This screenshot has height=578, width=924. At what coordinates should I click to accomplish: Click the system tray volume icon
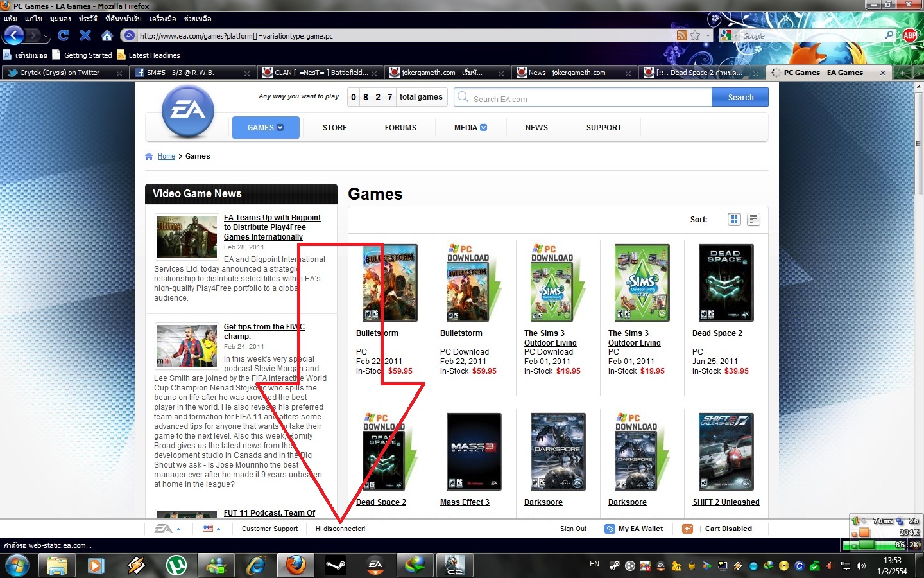861,566
